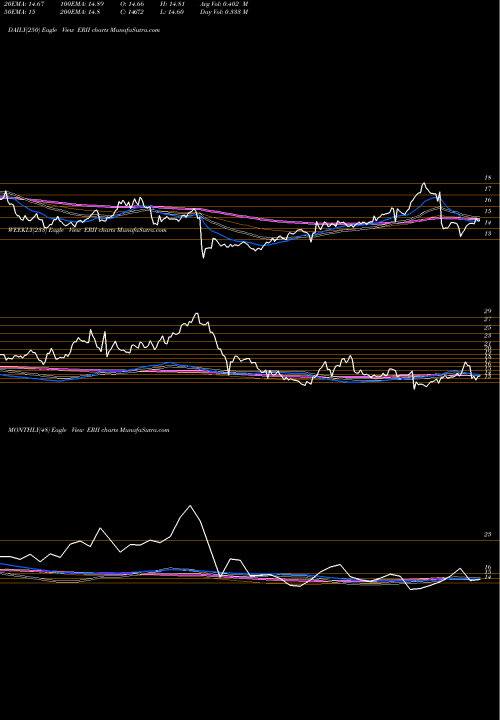Click the 100EMA: 14.89 value
This screenshot has height=720, width=500.
82,4
